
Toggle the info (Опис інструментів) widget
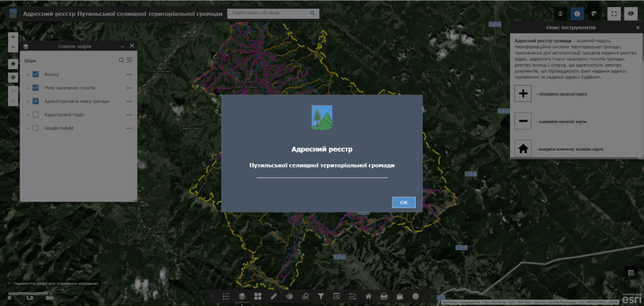pos(577,14)
